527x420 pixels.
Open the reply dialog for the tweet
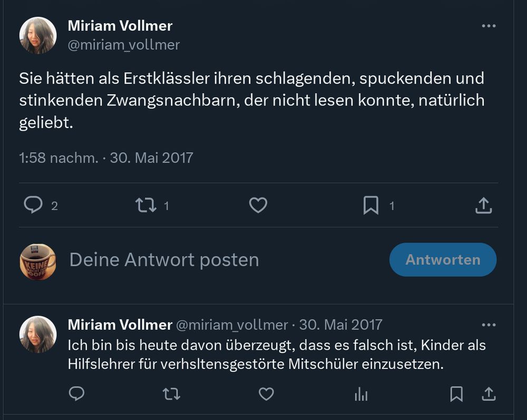coord(33,205)
